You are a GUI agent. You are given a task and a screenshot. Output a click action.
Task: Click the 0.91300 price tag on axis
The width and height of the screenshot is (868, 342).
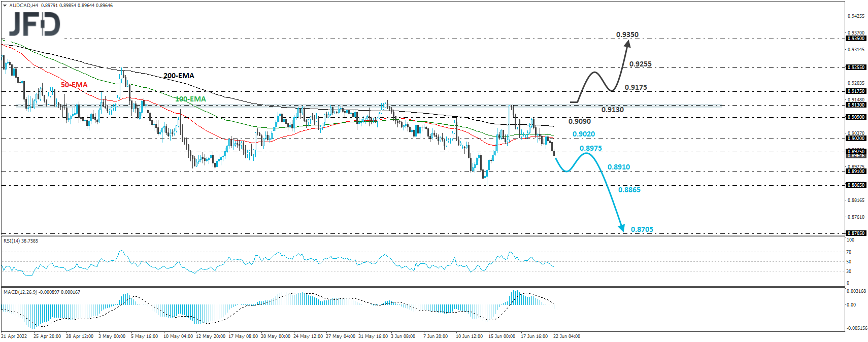(x=856, y=105)
